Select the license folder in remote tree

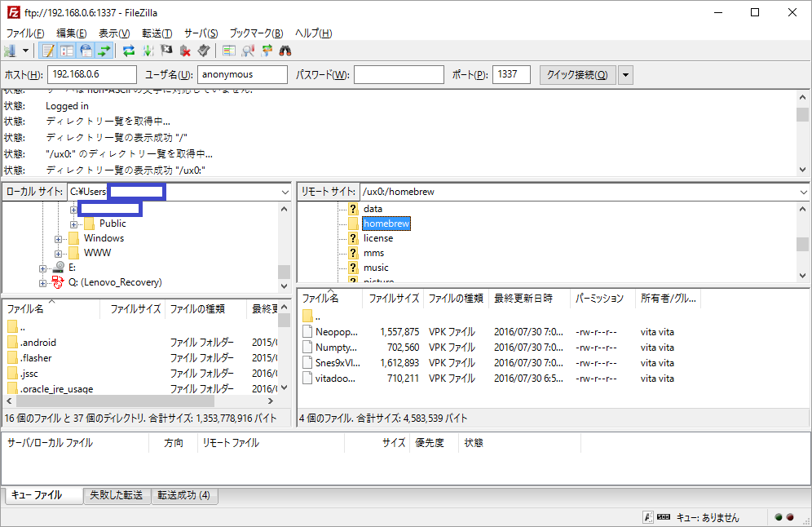tap(378, 238)
